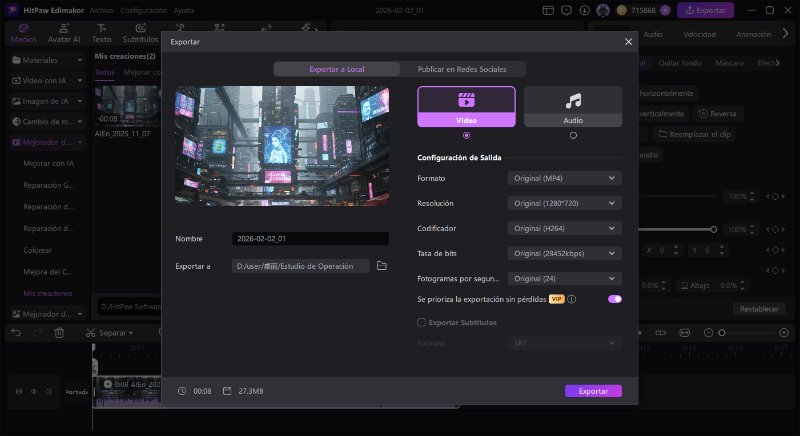800x436 pixels.
Task: Undo with the undo arrow icon
Action: coord(16,332)
